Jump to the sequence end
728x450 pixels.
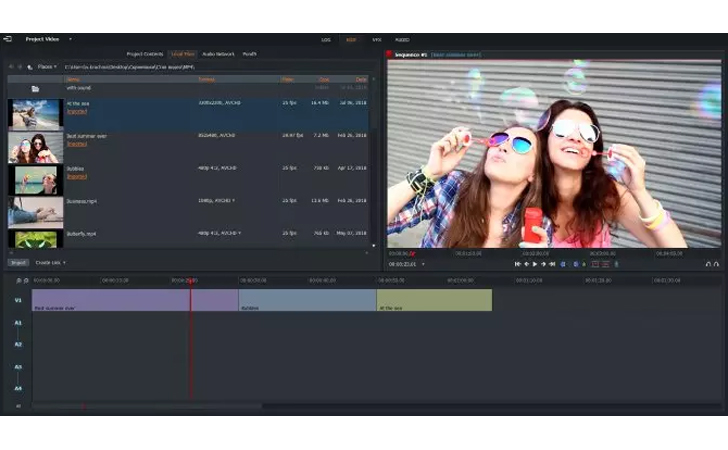(552, 264)
